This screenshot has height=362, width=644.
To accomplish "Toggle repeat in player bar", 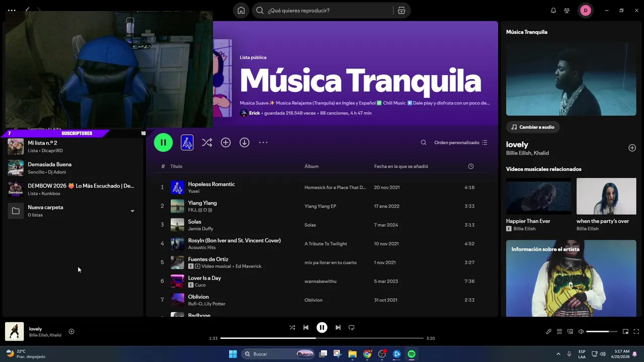I will click(352, 327).
